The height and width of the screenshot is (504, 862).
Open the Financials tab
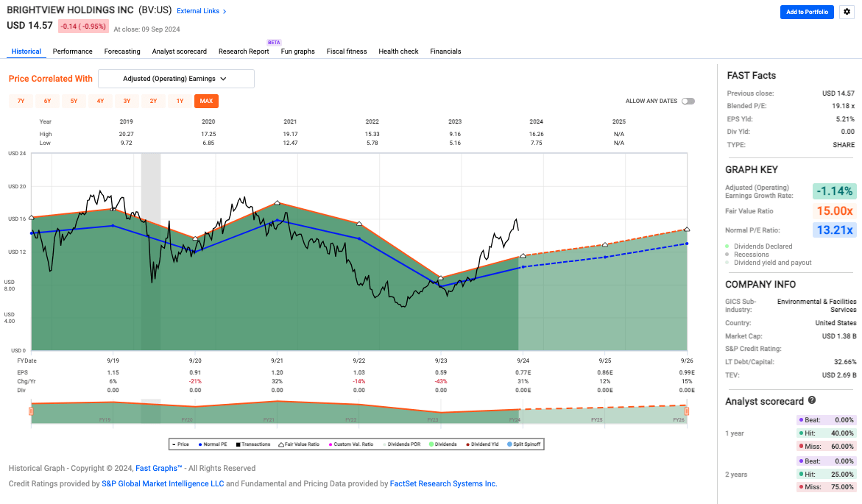445,51
